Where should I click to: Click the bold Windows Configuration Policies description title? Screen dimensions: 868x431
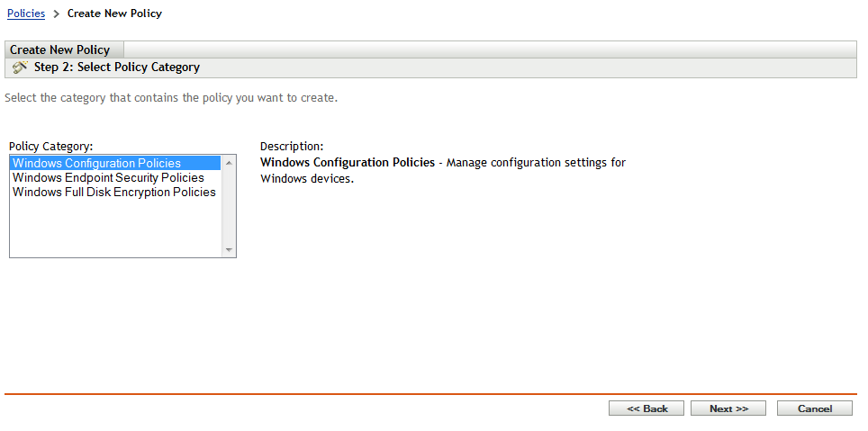pos(347,163)
